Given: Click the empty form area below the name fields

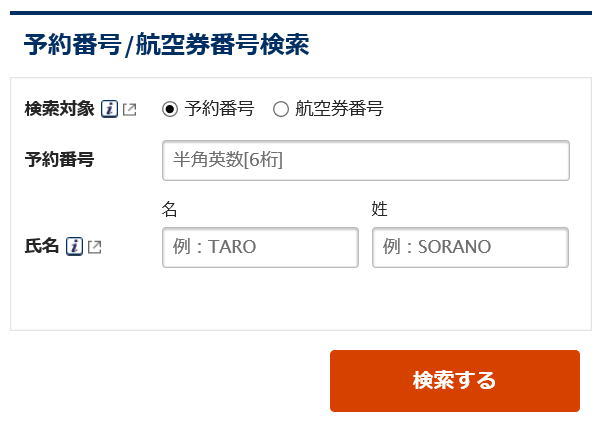Looking at the screenshot, I should 300,300.
